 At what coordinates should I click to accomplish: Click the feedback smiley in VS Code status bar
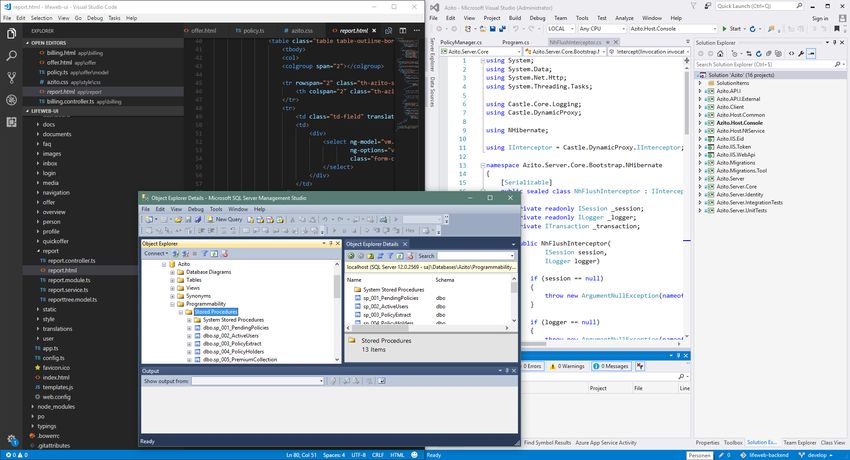415,455
